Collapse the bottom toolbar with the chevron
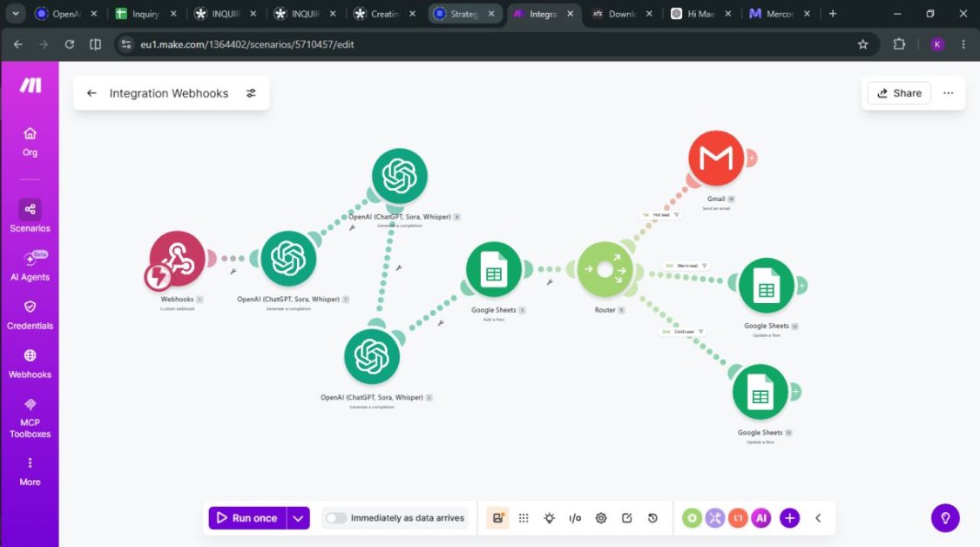This screenshot has width=980, height=547. click(x=818, y=518)
